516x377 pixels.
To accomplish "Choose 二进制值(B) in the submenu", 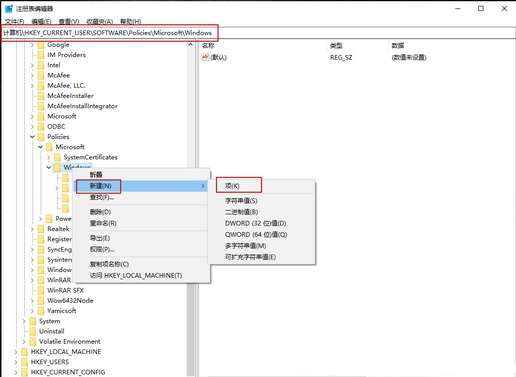I will coord(262,212).
